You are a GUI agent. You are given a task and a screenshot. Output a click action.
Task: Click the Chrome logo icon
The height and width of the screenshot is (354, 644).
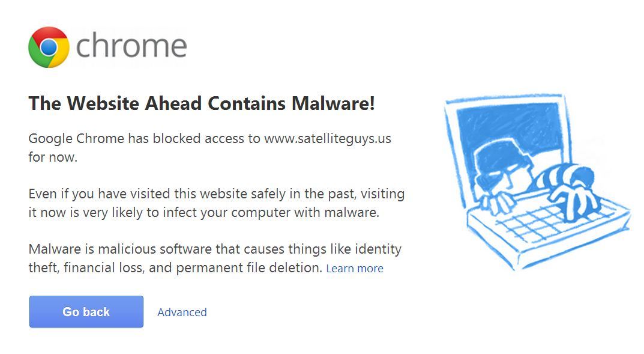point(49,47)
